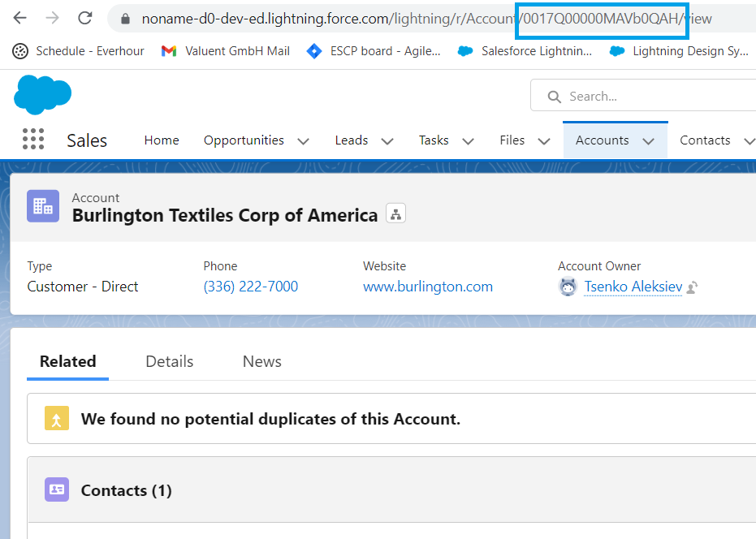Expand the Opportunities tab dropdown chevron

303,141
